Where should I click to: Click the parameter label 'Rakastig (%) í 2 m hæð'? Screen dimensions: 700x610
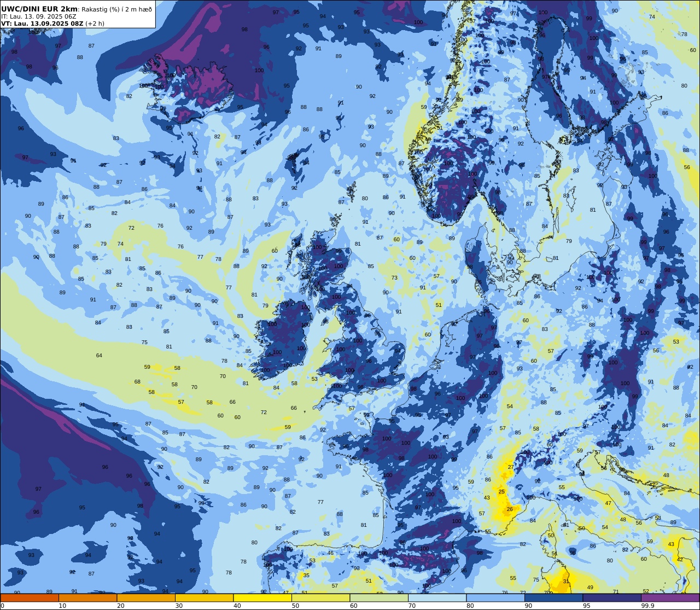[x=116, y=9]
